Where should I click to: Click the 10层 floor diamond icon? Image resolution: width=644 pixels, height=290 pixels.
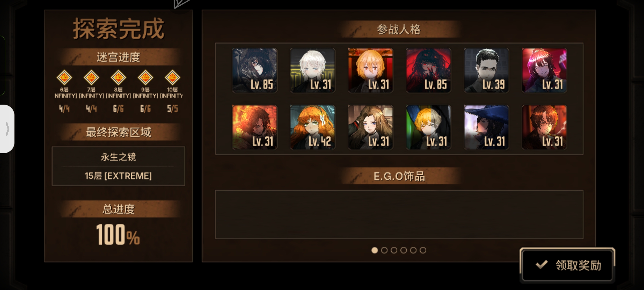(x=172, y=78)
